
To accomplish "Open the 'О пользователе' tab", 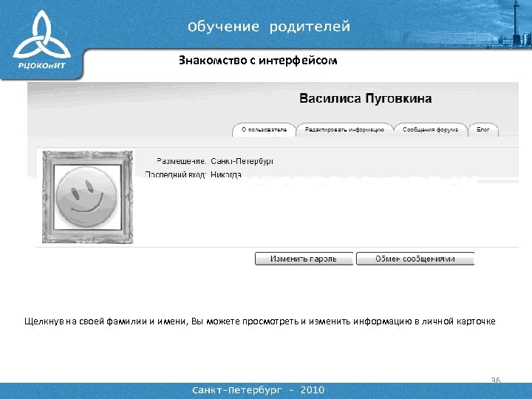I will coord(264,129).
